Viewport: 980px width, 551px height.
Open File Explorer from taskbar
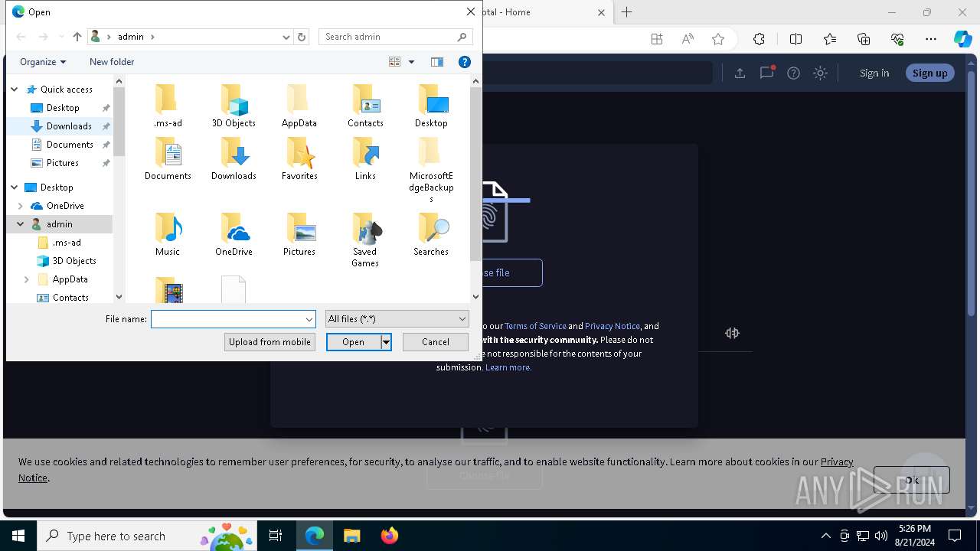[351, 536]
